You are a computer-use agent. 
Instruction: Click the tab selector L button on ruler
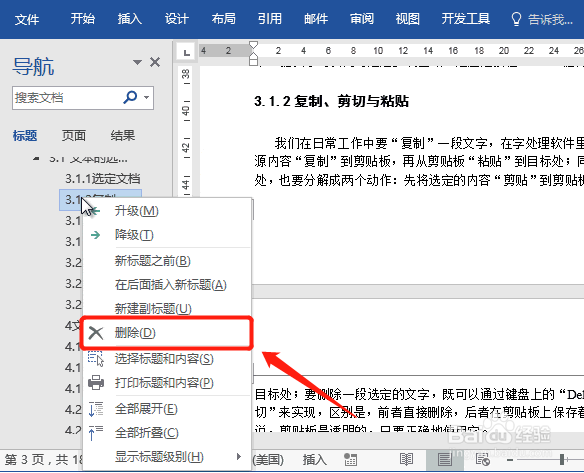point(187,53)
